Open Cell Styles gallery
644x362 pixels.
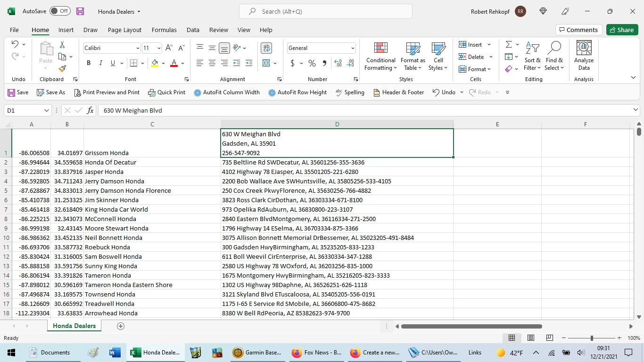(438, 56)
